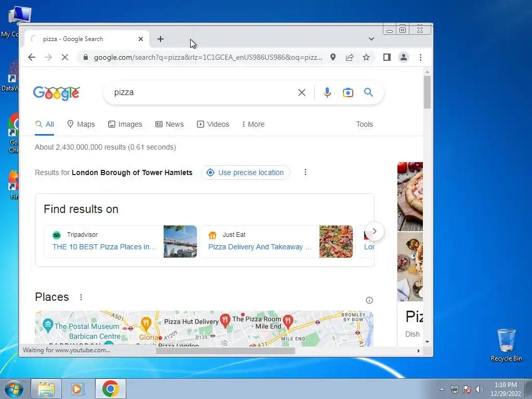
Task: Stop loading the page with X button
Action: [x=65, y=57]
